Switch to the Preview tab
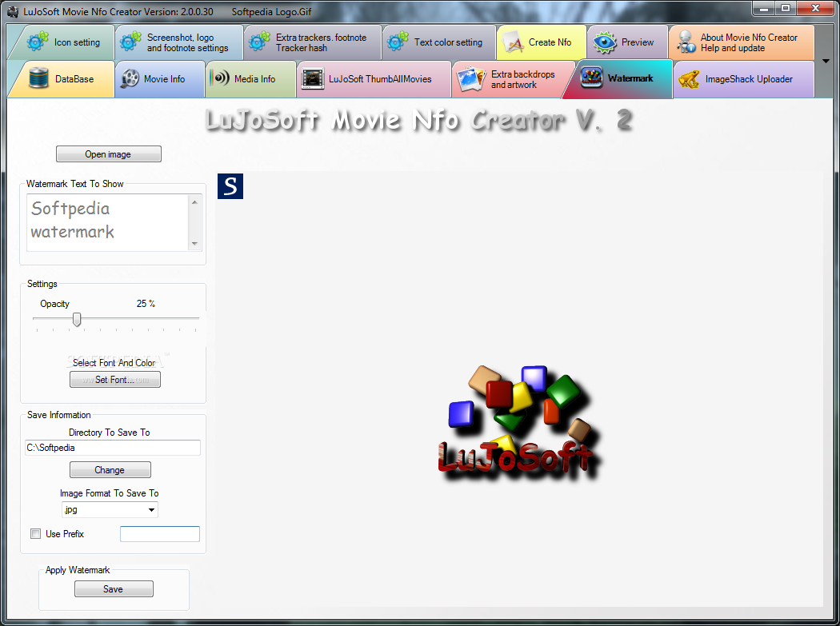Image resolution: width=840 pixels, height=626 pixels. 628,42
